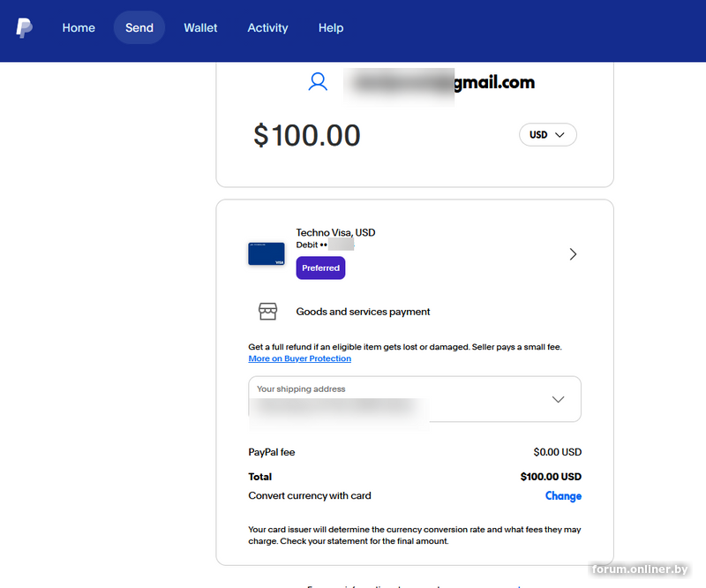Viewport: 706px width, 588px height.
Task: Click the Techno Visa card thumbnail
Action: pos(267,254)
